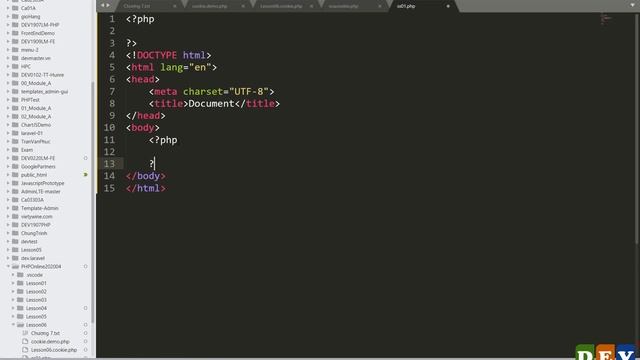Click the 02_Module_A folder icon

pyautogui.click(x=15, y=117)
